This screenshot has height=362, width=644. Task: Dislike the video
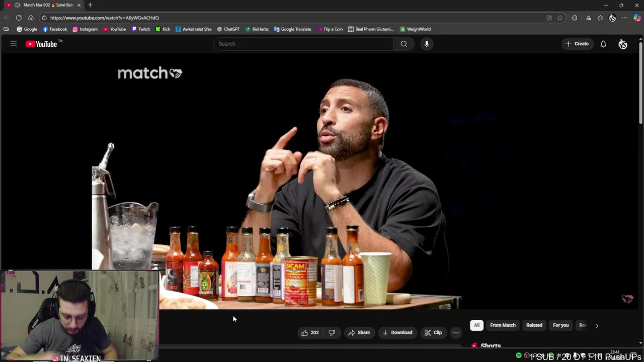332,332
